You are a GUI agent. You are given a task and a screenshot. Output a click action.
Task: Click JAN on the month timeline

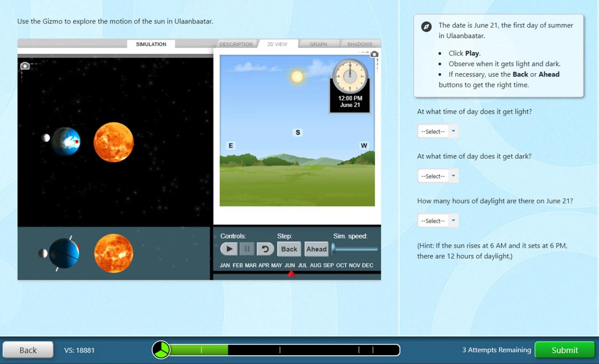[x=225, y=265]
